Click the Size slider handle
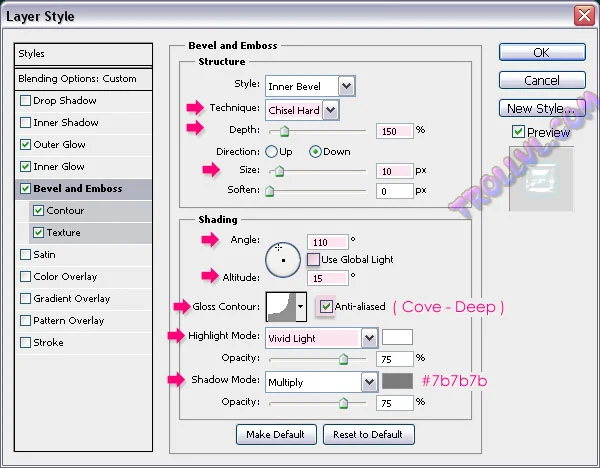Image resolution: width=600 pixels, height=468 pixels. [x=279, y=171]
